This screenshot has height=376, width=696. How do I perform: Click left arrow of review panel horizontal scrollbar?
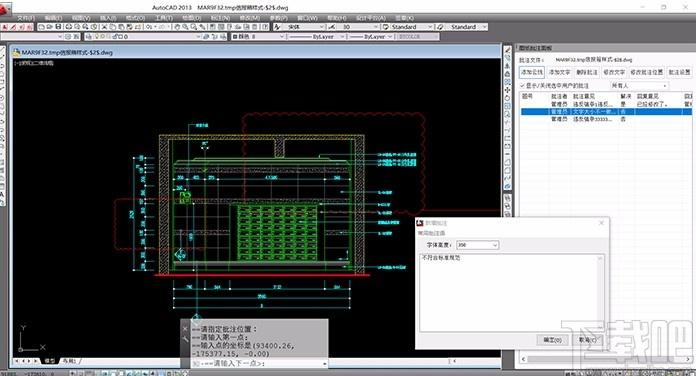(x=524, y=359)
